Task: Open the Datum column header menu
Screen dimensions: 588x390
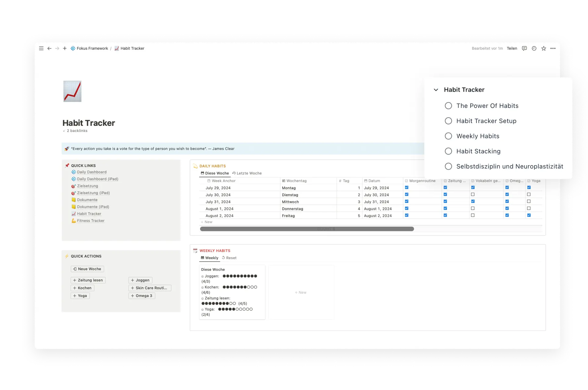Action: tap(374, 181)
